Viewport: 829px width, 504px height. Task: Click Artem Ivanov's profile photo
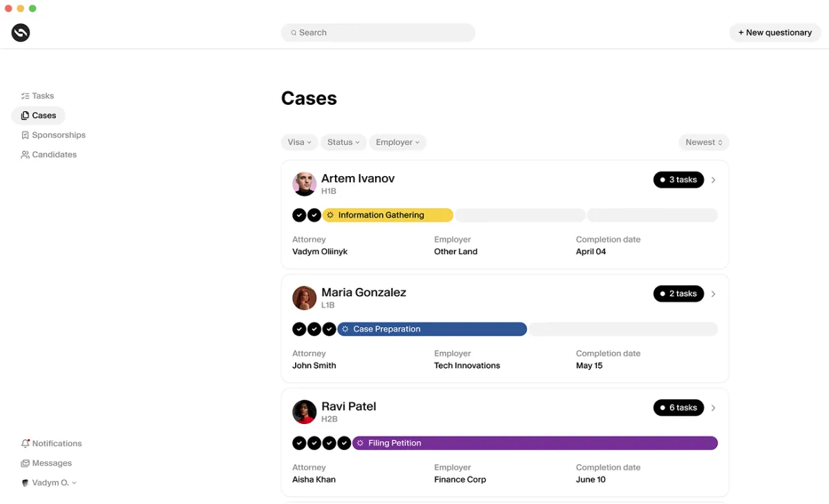pyautogui.click(x=304, y=184)
